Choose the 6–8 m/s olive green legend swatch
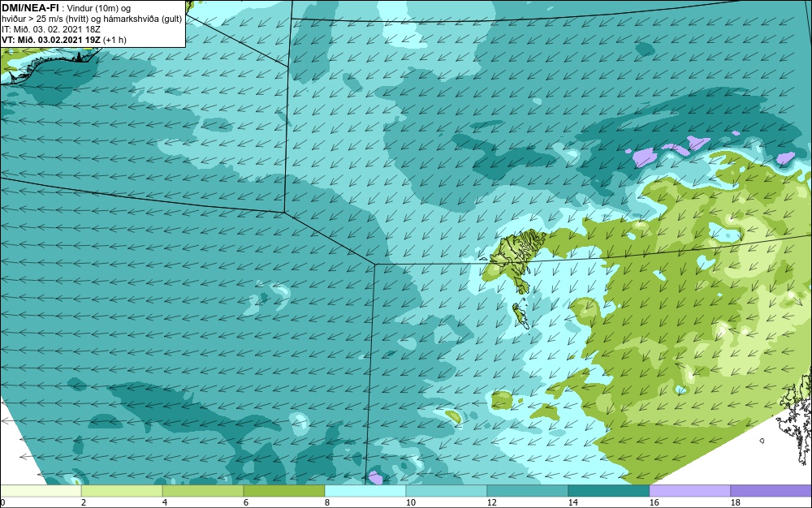Viewport: 812px width, 508px height. (284, 491)
